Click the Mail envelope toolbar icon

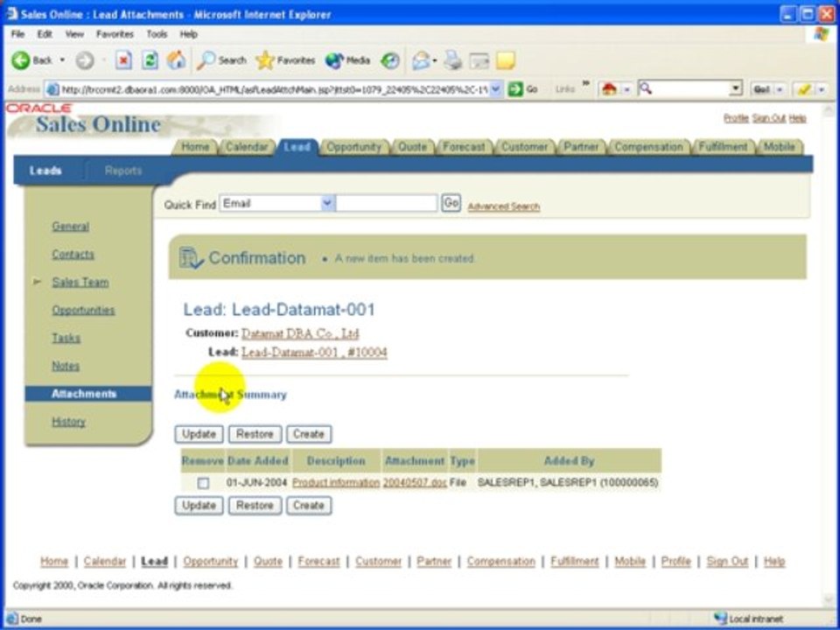(421, 60)
